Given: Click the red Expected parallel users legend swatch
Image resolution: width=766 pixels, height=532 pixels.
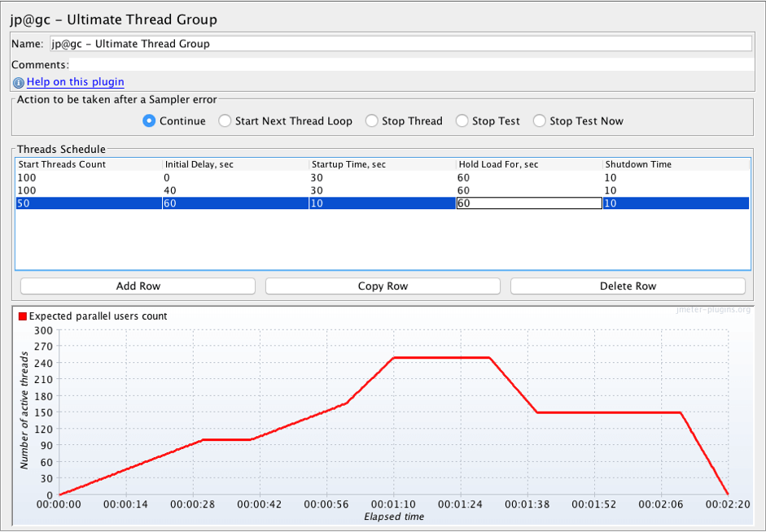Looking at the screenshot, I should pos(23,316).
